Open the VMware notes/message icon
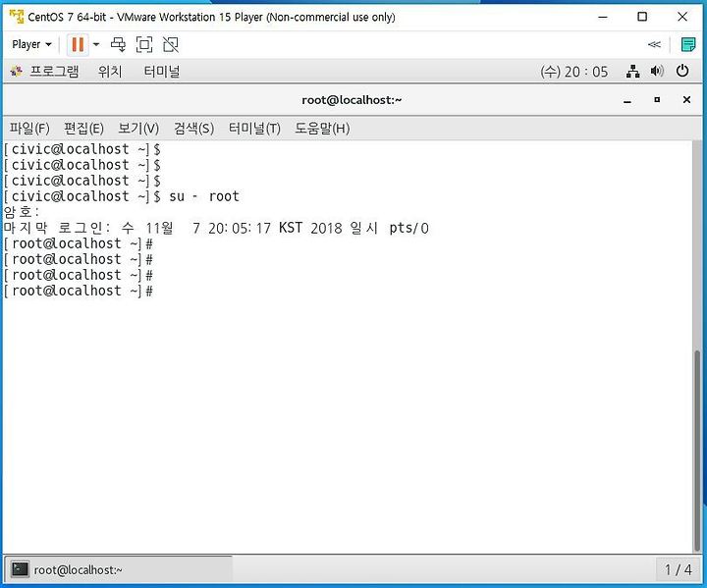This screenshot has width=707, height=588. (688, 44)
